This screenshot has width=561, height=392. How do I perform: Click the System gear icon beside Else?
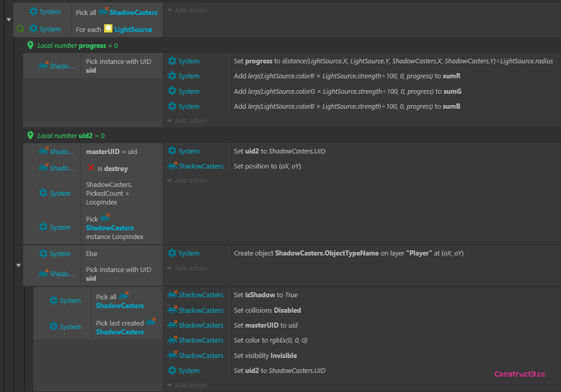[x=44, y=253]
